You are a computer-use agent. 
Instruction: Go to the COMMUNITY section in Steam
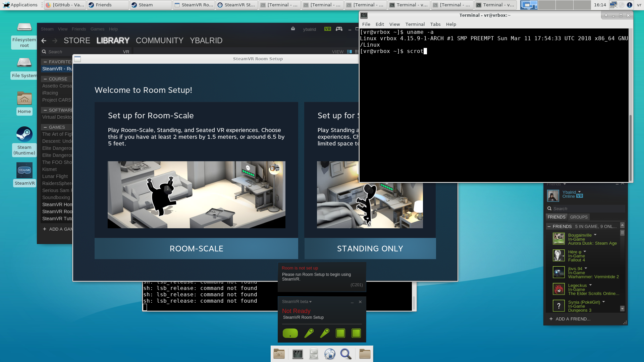[160, 41]
